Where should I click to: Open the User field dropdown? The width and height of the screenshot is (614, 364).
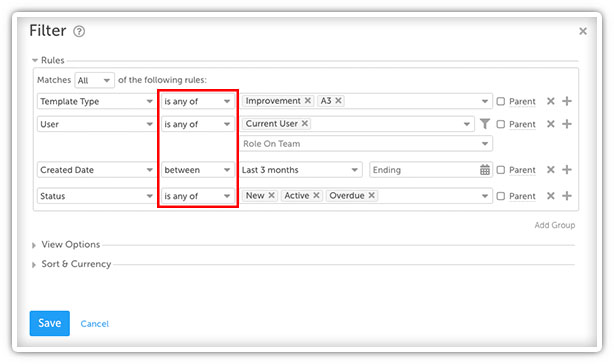pos(96,124)
